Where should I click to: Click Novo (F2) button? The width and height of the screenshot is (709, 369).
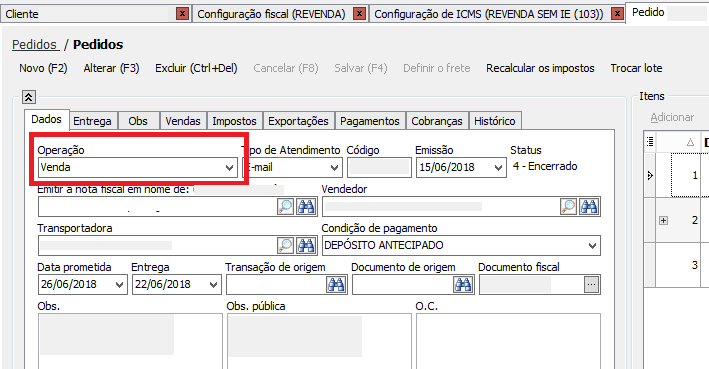[x=43, y=68]
